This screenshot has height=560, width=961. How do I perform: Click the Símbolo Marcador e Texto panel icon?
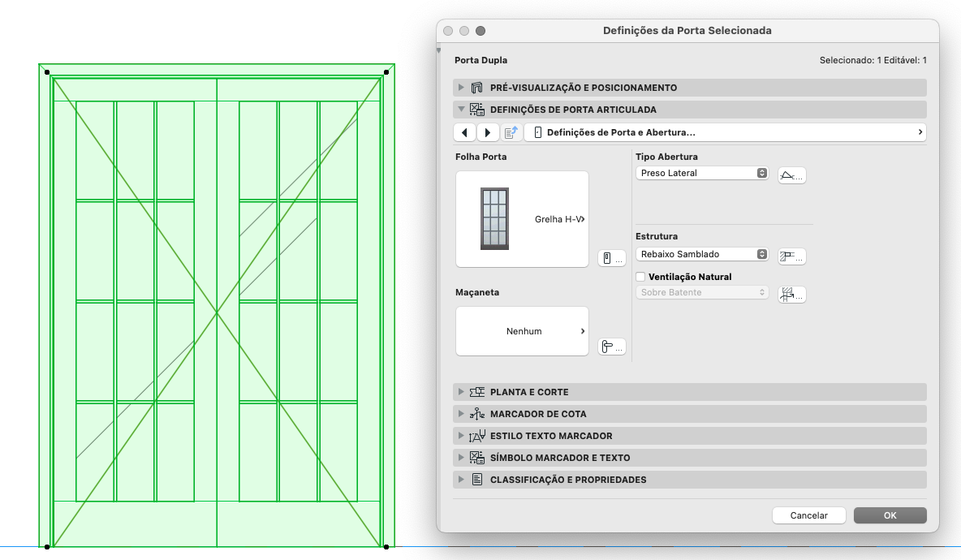[476, 458]
